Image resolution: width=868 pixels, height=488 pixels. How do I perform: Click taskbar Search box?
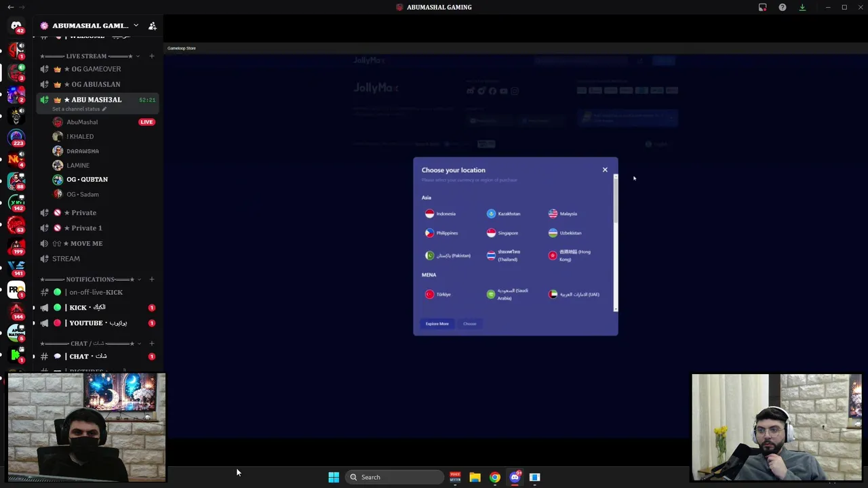(395, 477)
